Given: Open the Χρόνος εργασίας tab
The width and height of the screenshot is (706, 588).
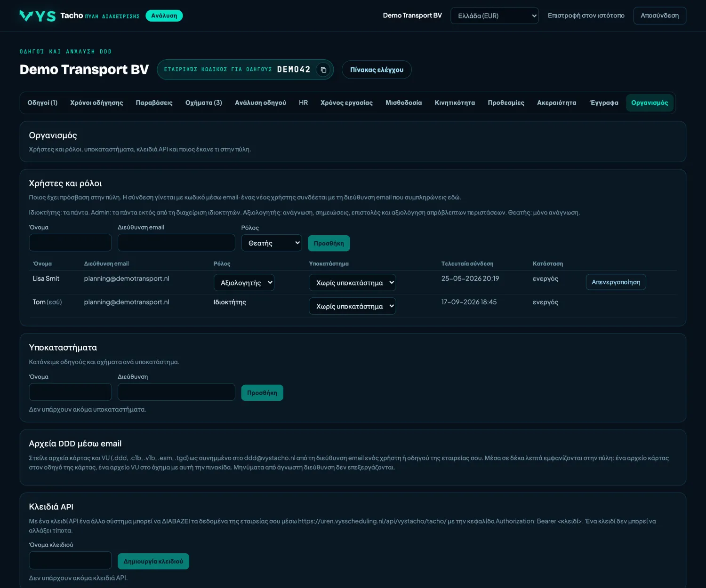Looking at the screenshot, I should tap(346, 103).
